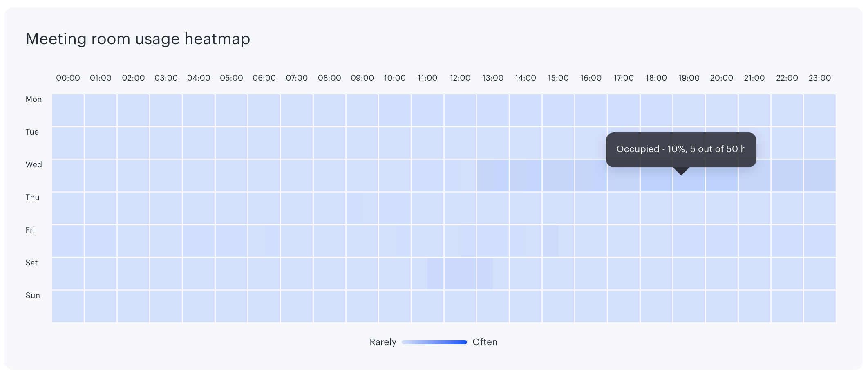Click the Wed row label

click(34, 165)
